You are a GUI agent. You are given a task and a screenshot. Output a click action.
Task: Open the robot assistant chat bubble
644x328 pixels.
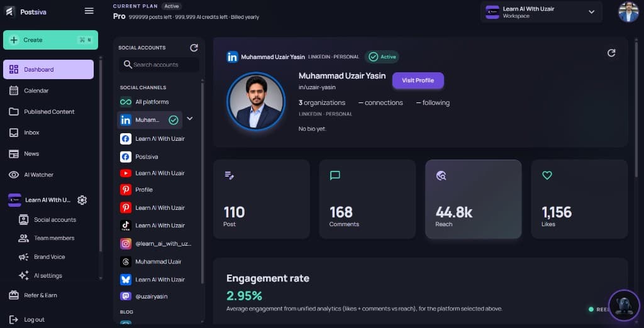(x=624, y=305)
